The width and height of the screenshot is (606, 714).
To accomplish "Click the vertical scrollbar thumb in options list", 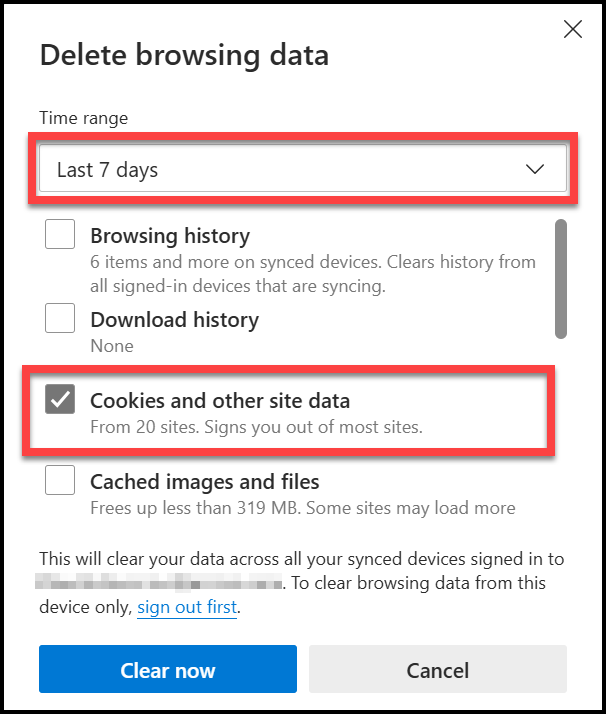I will 561,280.
